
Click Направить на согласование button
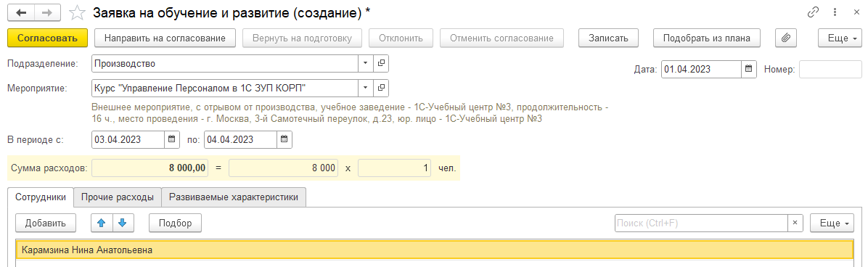tap(165, 38)
